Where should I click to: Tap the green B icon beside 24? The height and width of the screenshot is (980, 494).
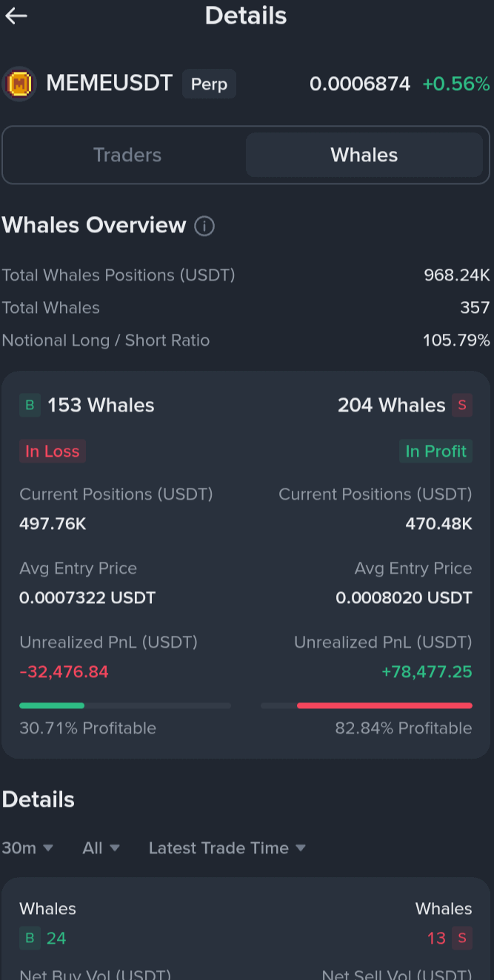coord(30,939)
